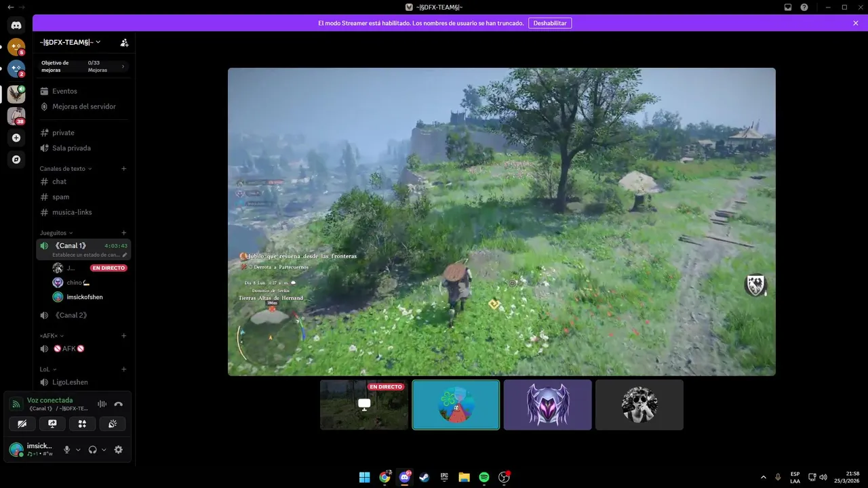Image resolution: width=868 pixels, height=488 pixels.
Task: Open Spotify from the taskbar
Action: point(484,477)
